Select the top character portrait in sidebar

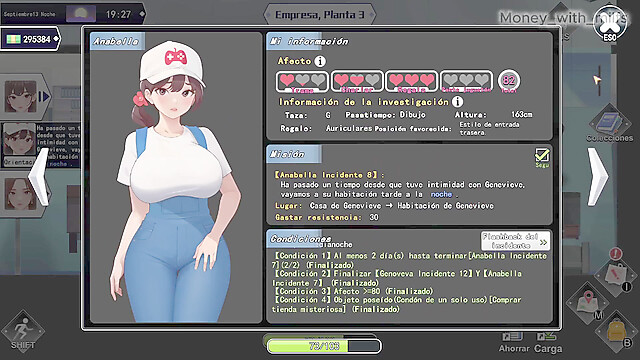click(20, 97)
